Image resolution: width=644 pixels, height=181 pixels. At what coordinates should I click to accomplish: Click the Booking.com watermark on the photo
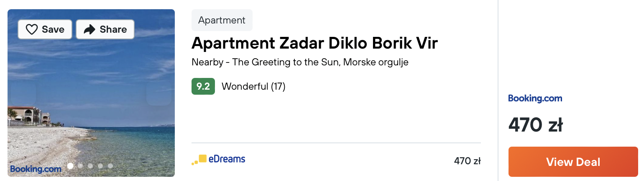(36, 169)
